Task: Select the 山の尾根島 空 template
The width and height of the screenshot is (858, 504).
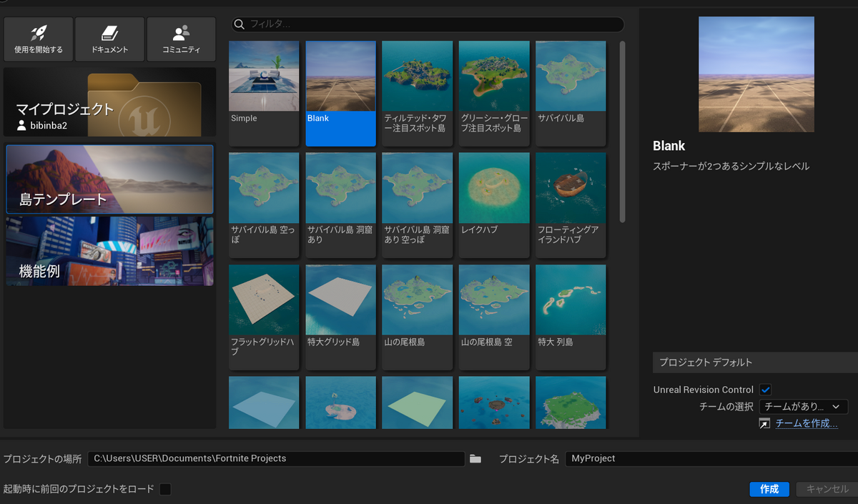Action: click(x=494, y=317)
